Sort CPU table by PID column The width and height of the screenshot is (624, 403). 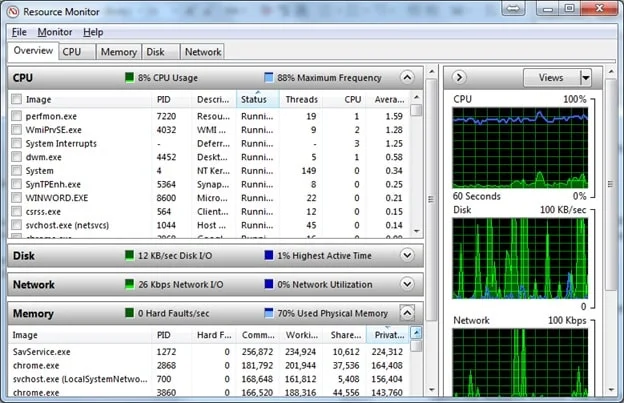coord(171,99)
